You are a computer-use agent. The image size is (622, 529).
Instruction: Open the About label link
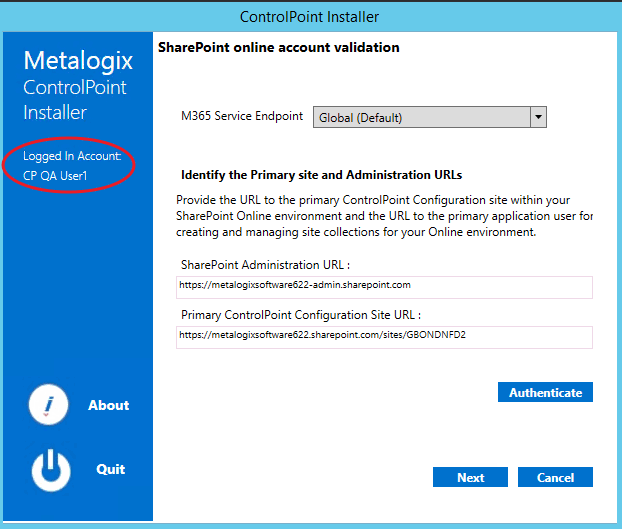point(108,405)
